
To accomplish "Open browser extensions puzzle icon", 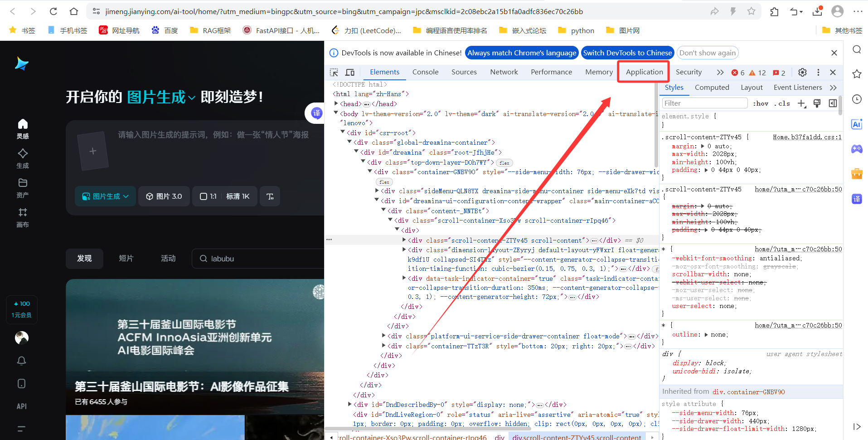I will (x=774, y=11).
